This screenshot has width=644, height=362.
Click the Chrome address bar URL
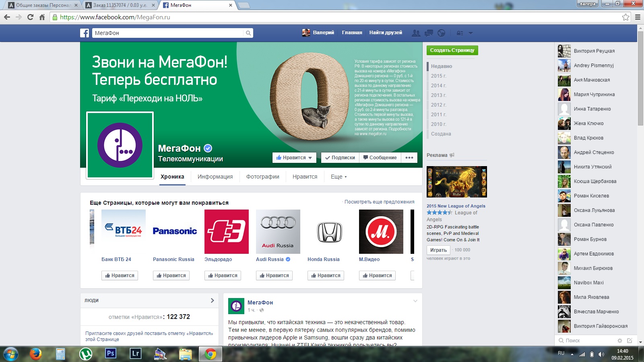pyautogui.click(x=115, y=17)
